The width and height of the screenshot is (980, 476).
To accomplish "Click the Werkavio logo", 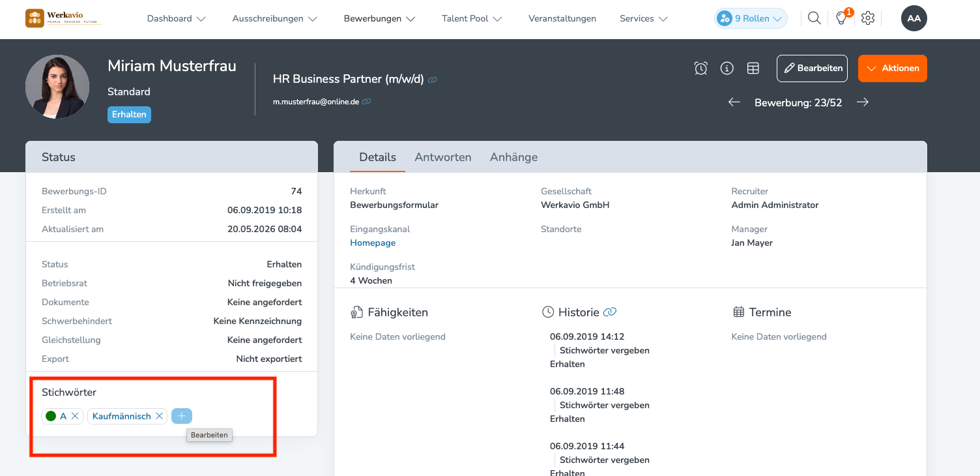I will [x=63, y=18].
